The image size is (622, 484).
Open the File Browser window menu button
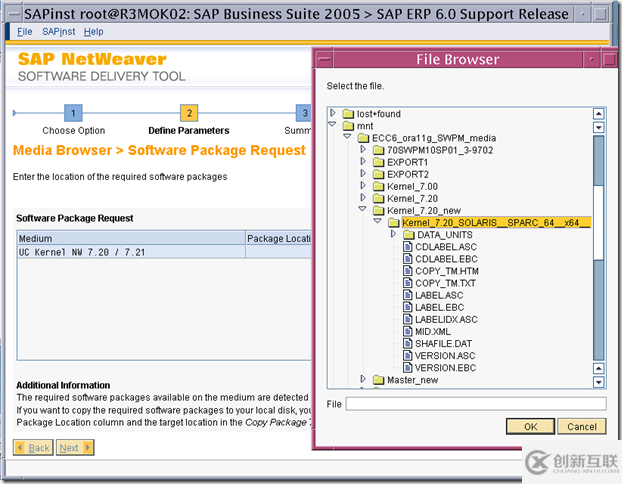[325, 60]
